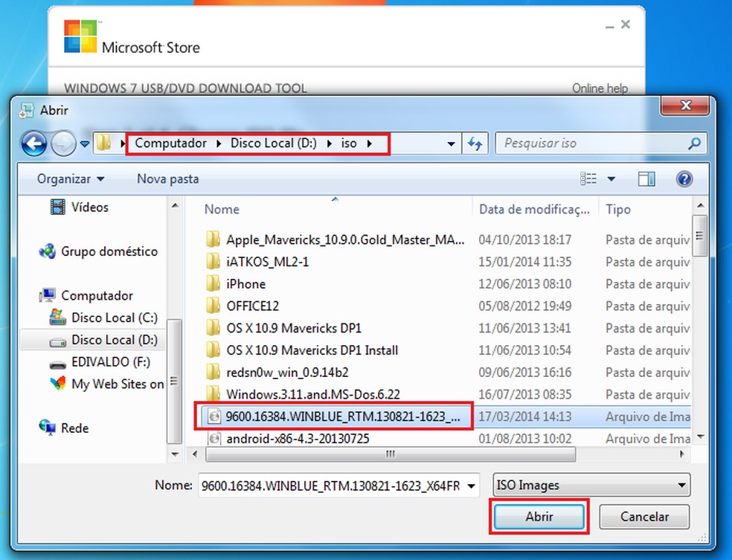Click the search magnifier icon
This screenshot has height=560, width=732.
[x=694, y=144]
